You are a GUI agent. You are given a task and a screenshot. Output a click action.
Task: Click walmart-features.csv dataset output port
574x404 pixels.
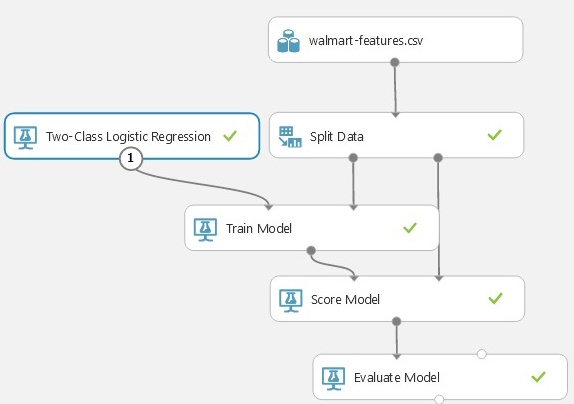pos(395,62)
